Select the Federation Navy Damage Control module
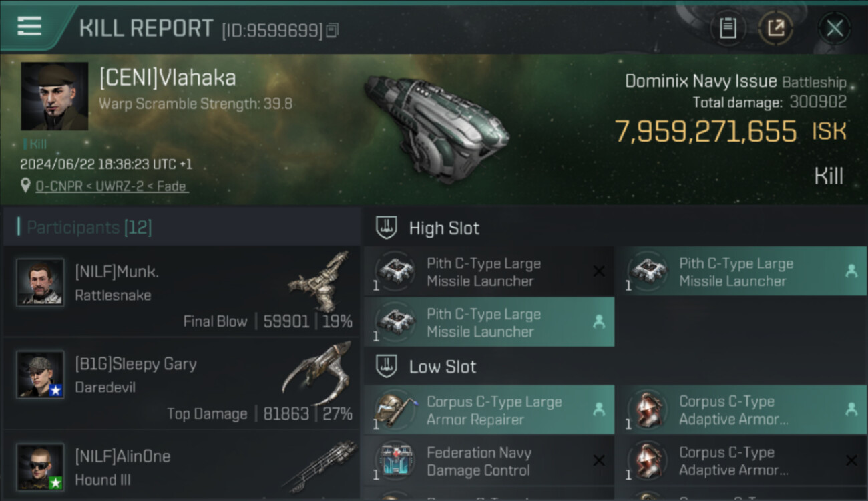The image size is (868, 501). 489,461
